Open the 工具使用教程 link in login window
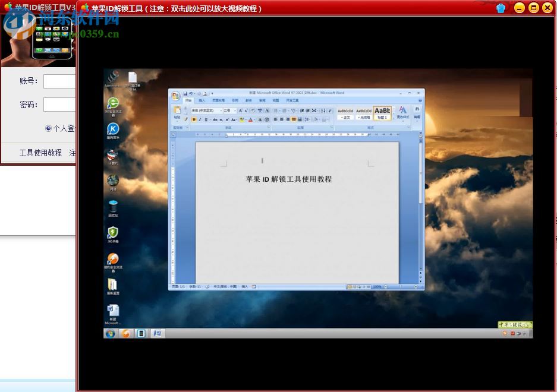This screenshot has height=392, width=557. click(40, 153)
